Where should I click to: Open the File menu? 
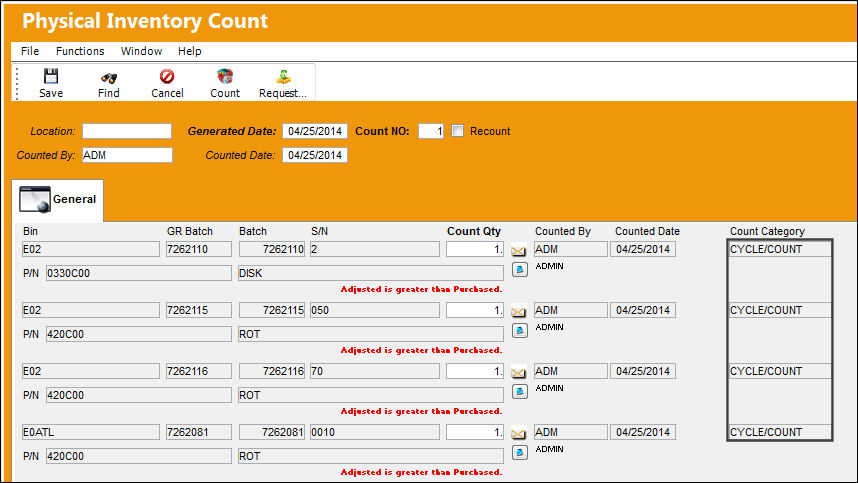tap(30, 51)
